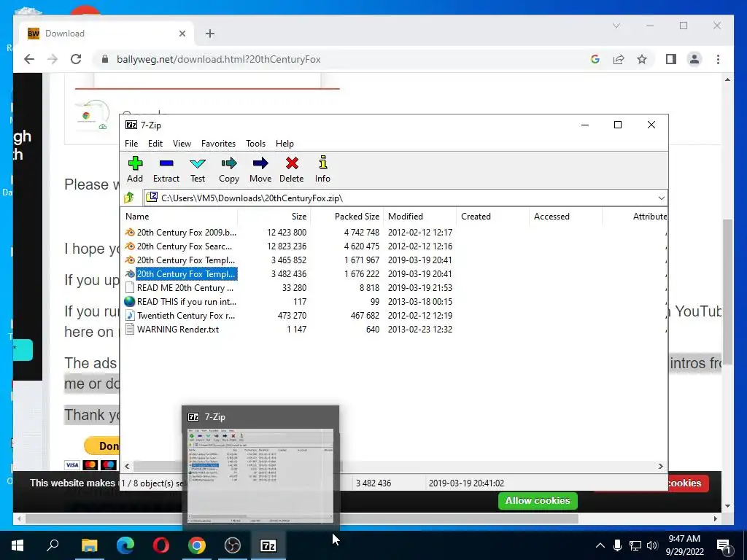Open the View menu in 7-Zip
Screen dimensions: 747x560
point(182,144)
